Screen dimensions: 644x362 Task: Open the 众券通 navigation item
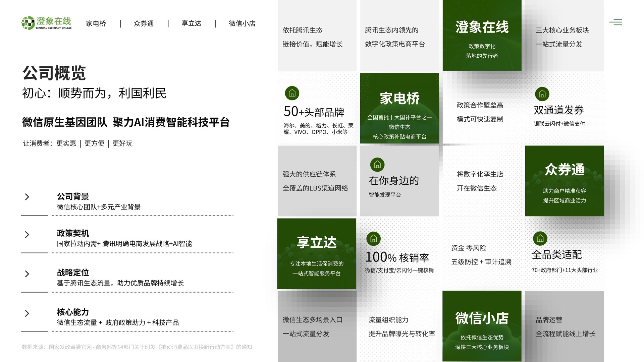point(144,23)
